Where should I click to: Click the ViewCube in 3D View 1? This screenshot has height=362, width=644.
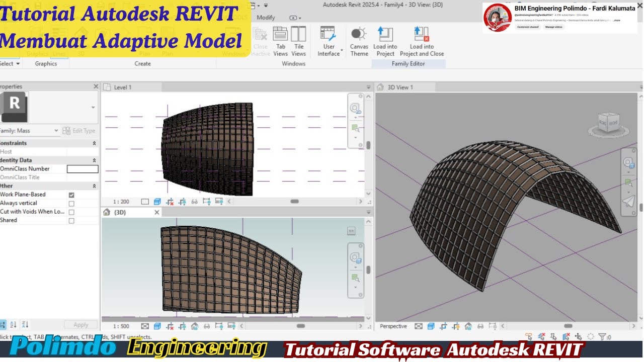tap(608, 123)
